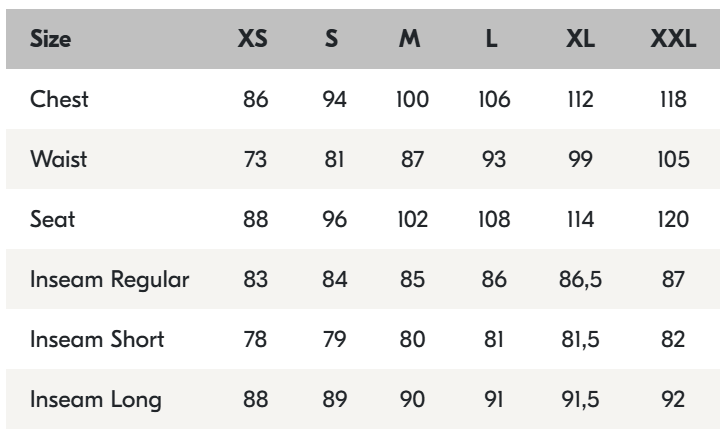The width and height of the screenshot is (720, 432).
Task: Select the Waist value for size XS
Action: pyautogui.click(x=255, y=161)
